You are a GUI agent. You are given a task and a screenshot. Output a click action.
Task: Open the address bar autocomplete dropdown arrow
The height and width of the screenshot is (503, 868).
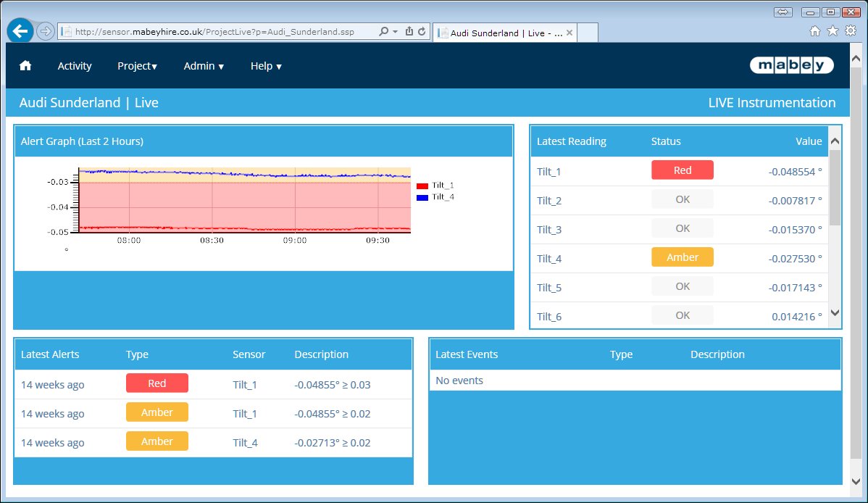tap(396, 32)
